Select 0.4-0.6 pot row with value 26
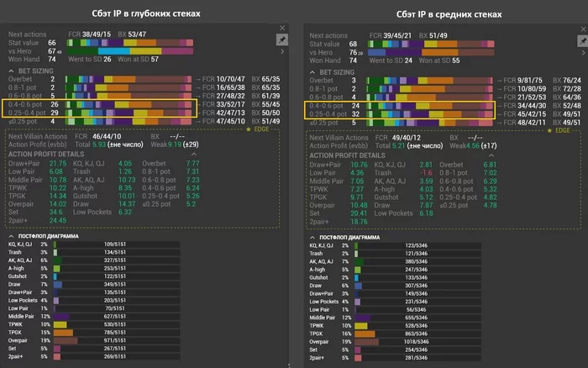The width and height of the screenshot is (588, 368). tap(99, 104)
